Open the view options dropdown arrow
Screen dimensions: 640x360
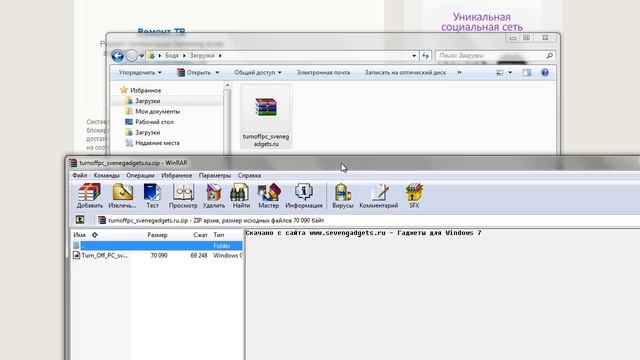point(510,73)
